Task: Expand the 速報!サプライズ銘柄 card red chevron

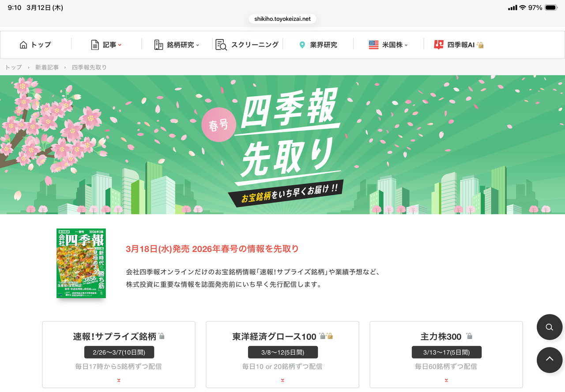Action: click(x=119, y=380)
